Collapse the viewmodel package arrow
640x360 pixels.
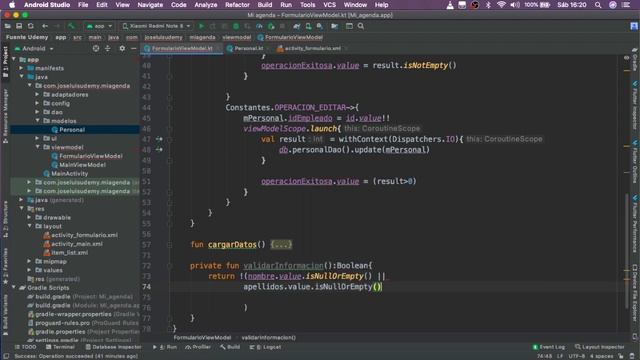(38, 147)
